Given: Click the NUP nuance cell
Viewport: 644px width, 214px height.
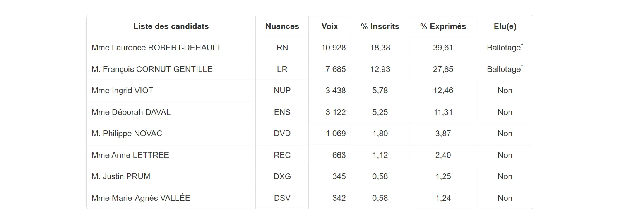Looking at the screenshot, I should pyautogui.click(x=282, y=91).
